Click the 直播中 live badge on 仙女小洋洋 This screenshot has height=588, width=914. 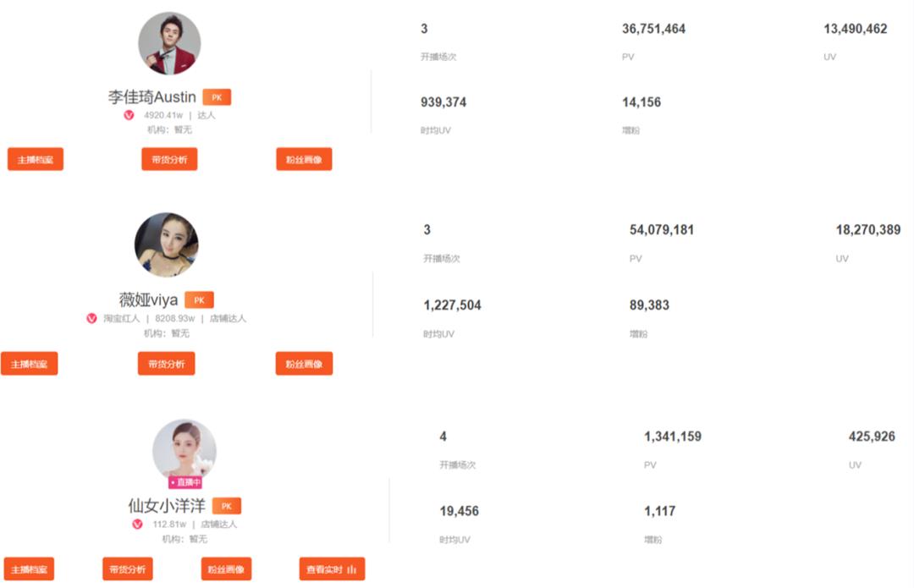(x=184, y=482)
